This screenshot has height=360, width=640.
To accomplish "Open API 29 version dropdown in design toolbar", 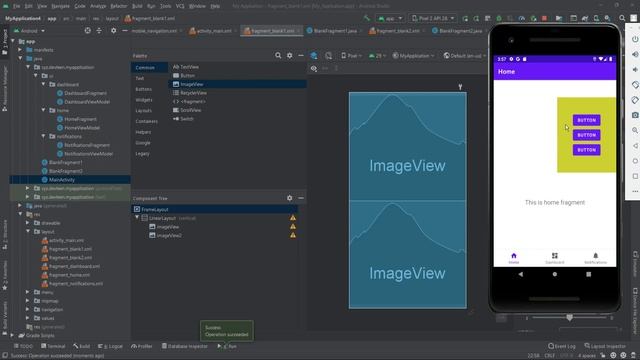I will [377, 56].
